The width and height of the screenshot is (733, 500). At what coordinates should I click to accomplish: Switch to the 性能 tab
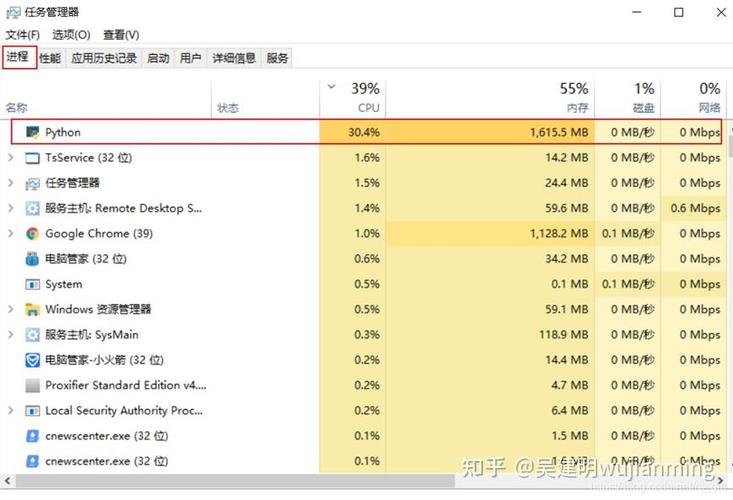50,58
